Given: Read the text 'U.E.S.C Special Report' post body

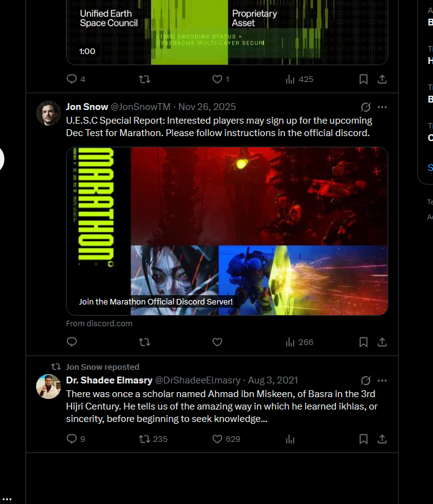Looking at the screenshot, I should pyautogui.click(x=219, y=127).
